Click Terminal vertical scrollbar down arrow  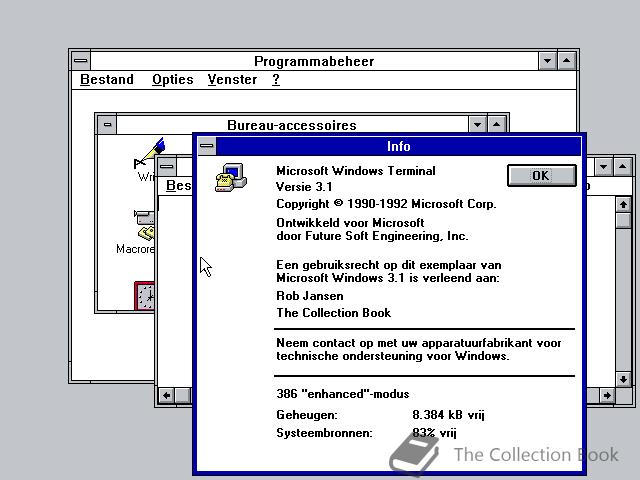click(623, 379)
